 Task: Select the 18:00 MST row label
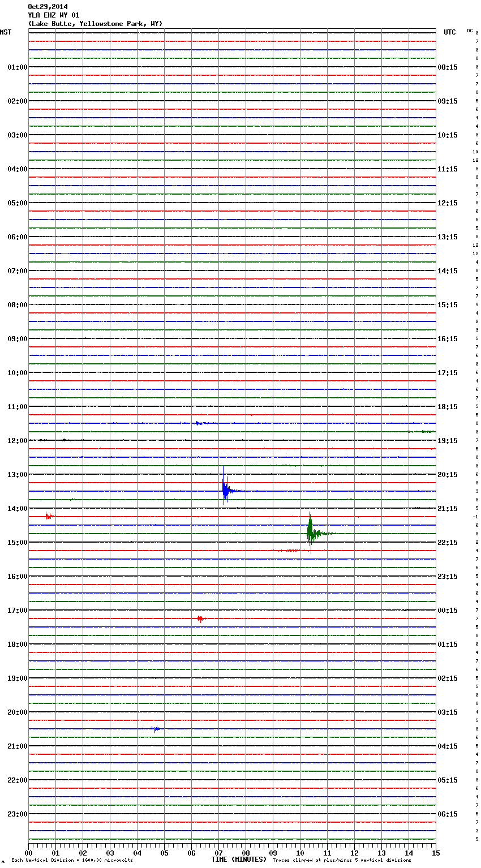(17, 644)
